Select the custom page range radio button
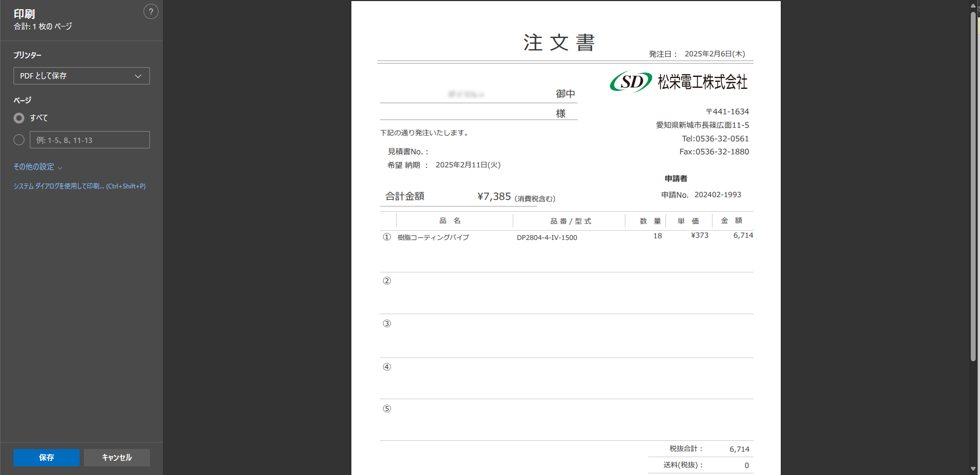The image size is (980, 475). [19, 140]
